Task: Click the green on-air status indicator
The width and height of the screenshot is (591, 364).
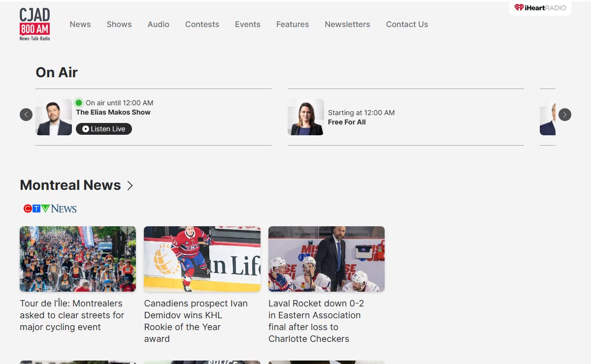Action: click(x=79, y=103)
